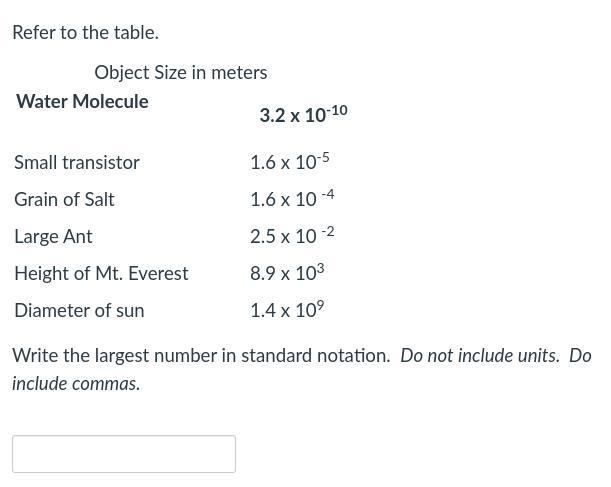
Task: Click the 'Object' column header word
Action: (121, 72)
